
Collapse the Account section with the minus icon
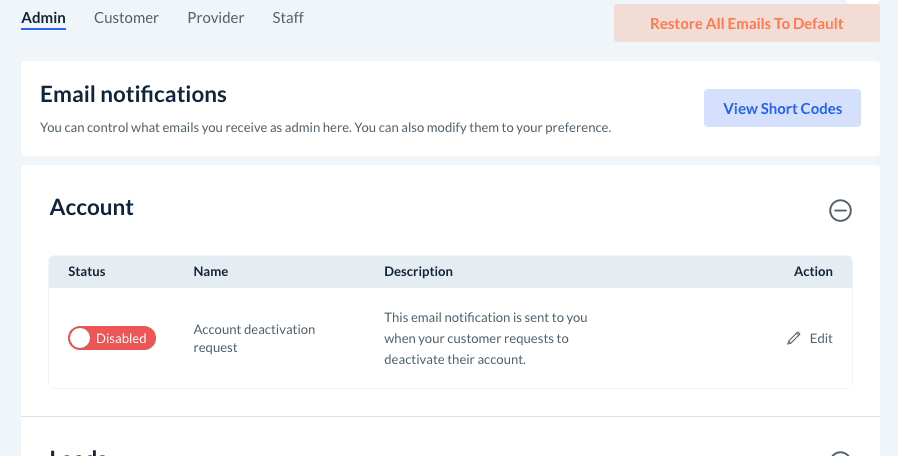[840, 210]
